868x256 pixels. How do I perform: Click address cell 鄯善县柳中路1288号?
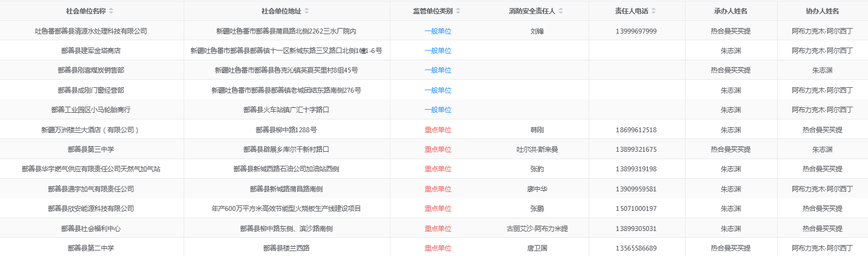tap(286, 130)
